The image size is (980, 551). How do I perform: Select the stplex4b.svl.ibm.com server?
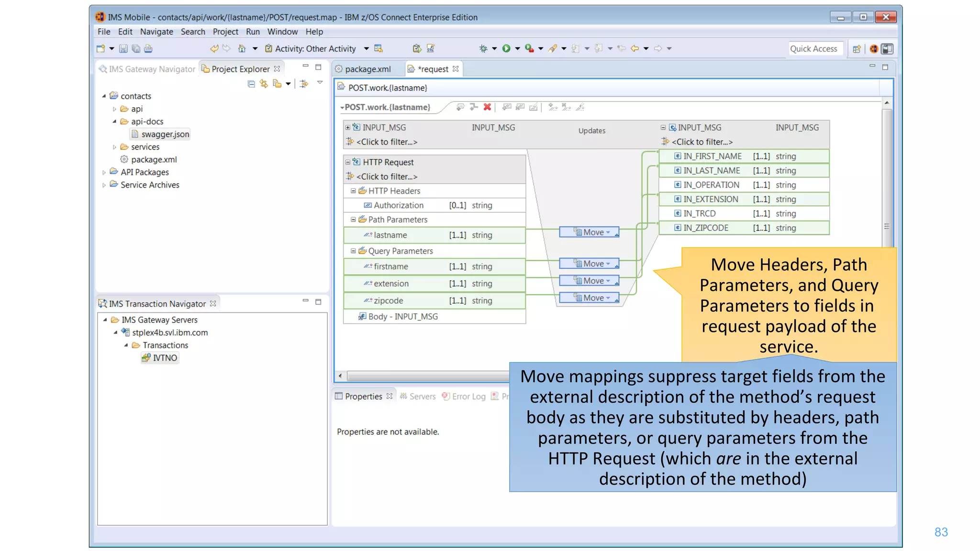(x=165, y=332)
